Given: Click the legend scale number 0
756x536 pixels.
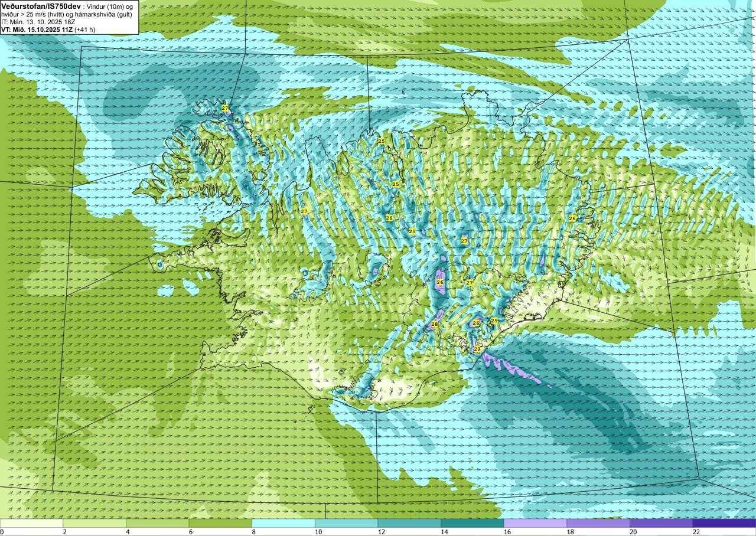Looking at the screenshot, I should coord(2,532).
